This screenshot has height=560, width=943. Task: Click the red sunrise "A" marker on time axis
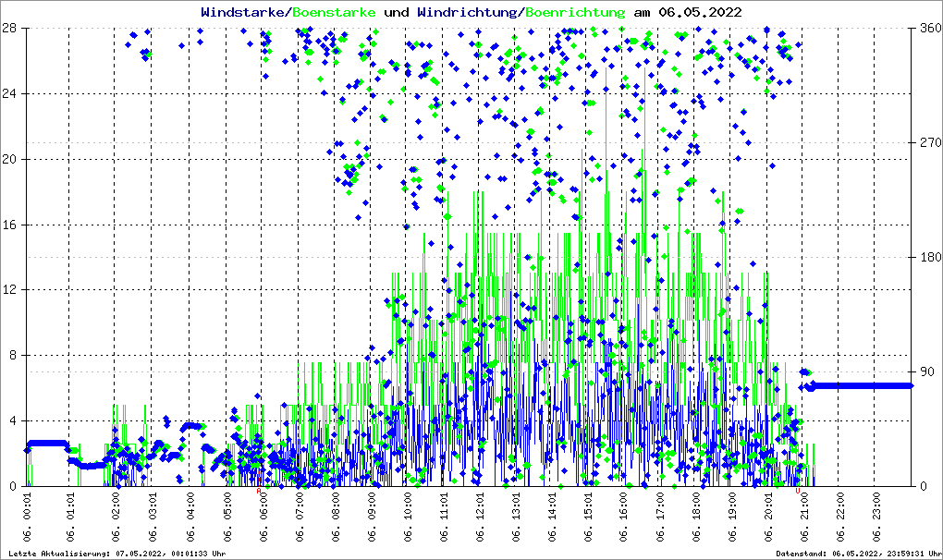258,492
